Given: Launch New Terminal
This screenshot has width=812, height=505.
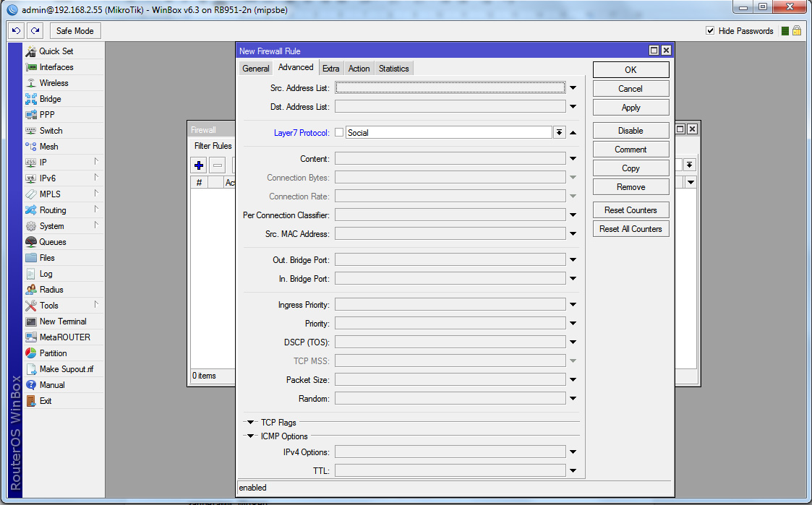Looking at the screenshot, I should coord(63,321).
